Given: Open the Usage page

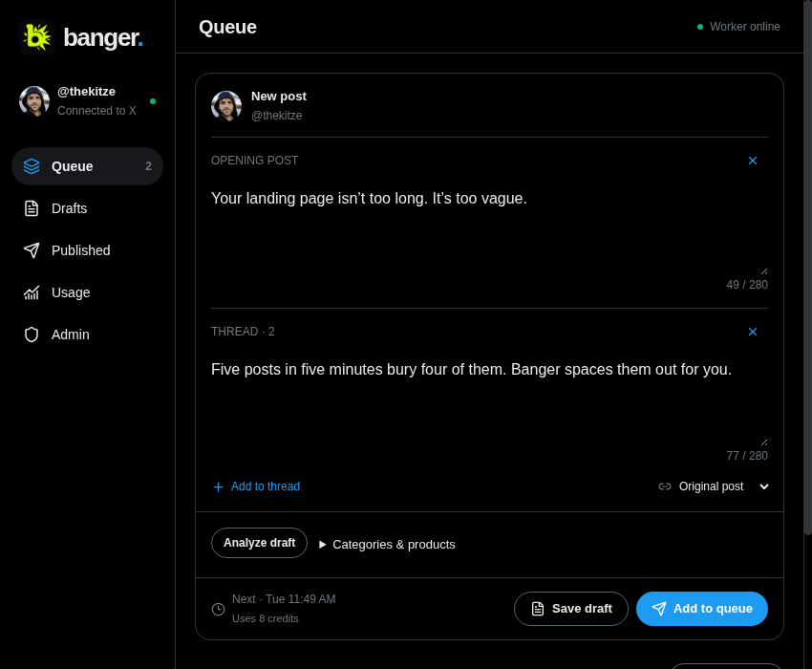Looking at the screenshot, I should click(87, 292).
